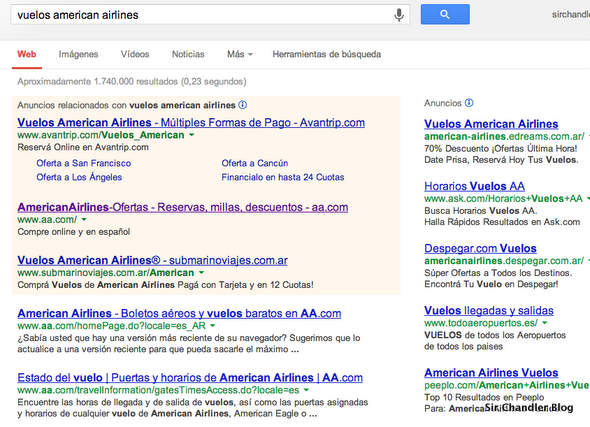Expand arrow beside www.ask.com/Horarios+Vuelos+AA

pyautogui.click(x=588, y=198)
